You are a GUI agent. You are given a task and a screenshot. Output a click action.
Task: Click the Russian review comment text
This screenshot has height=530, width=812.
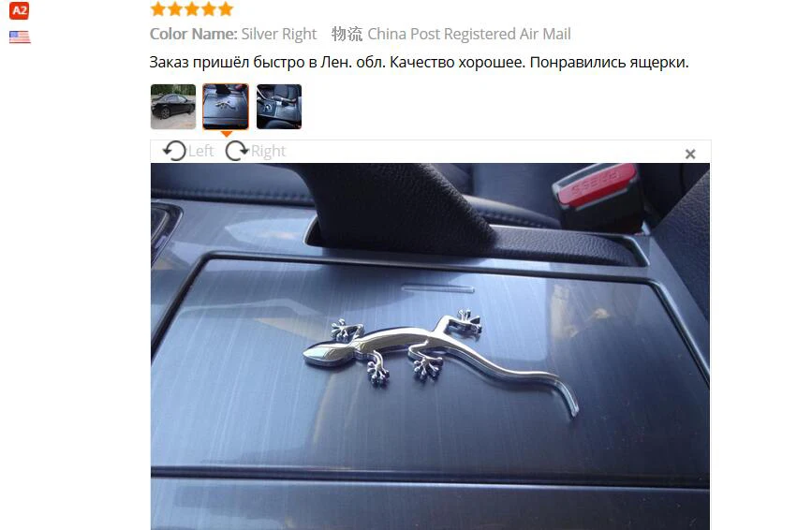pos(419,63)
